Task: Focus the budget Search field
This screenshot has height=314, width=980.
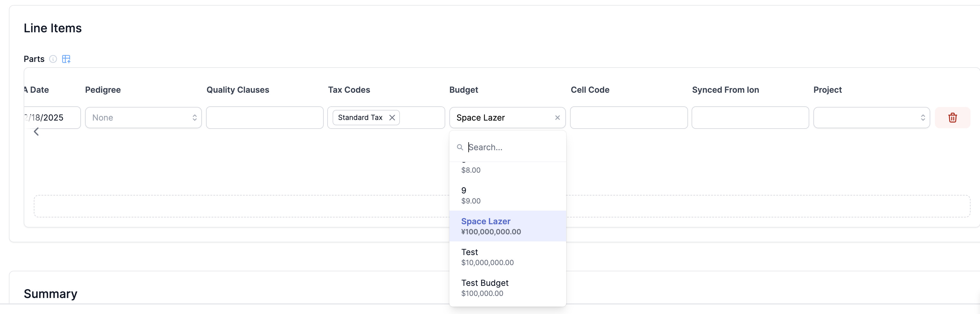Action: (514, 147)
